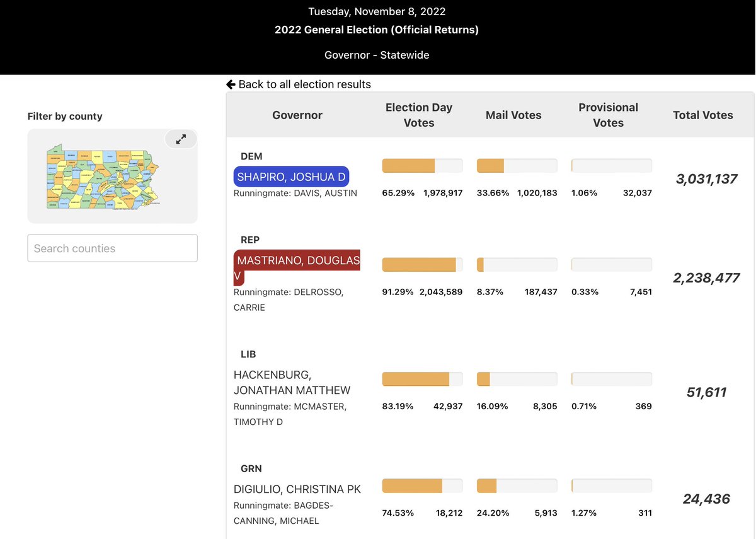
Task: Click Hackenburg's total votes 51,611
Action: 706,393
